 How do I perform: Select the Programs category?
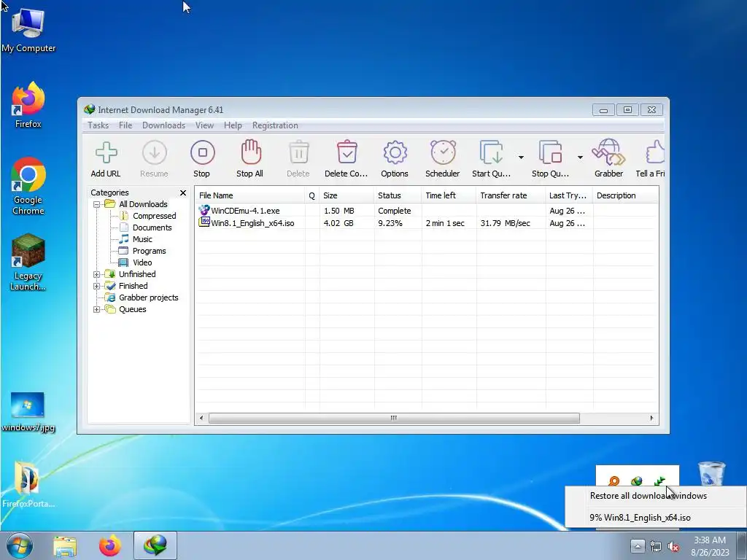(149, 251)
